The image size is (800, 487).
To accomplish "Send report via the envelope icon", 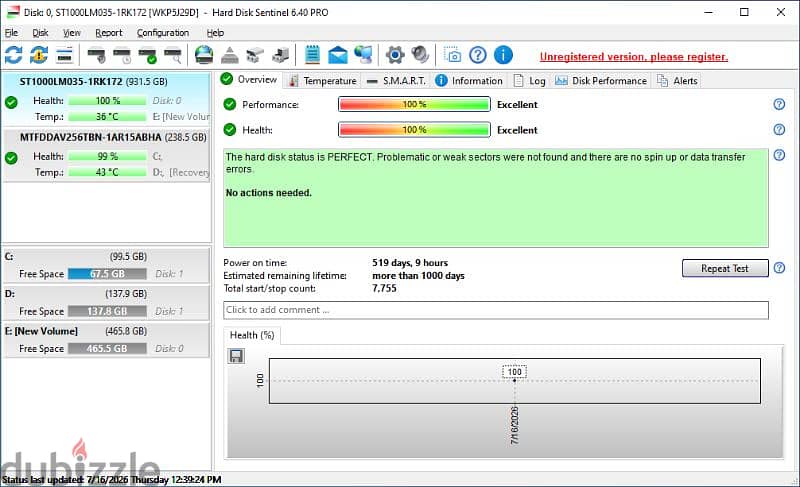I will 337,55.
